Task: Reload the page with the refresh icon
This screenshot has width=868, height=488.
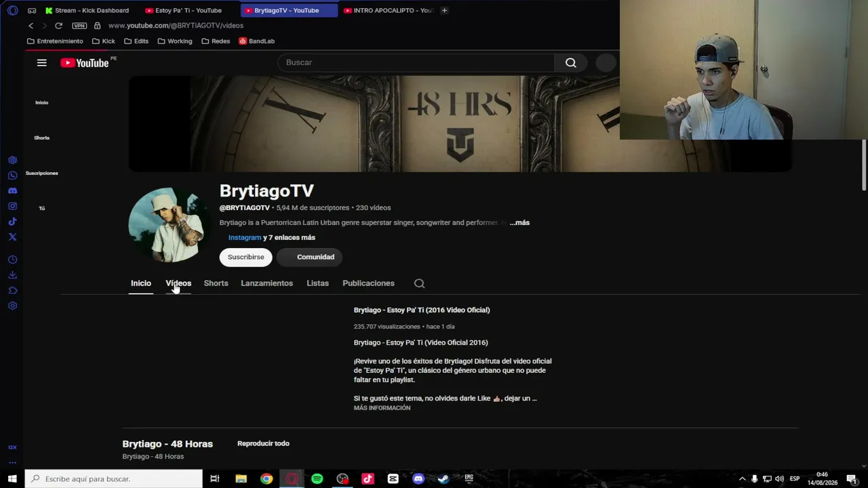Action: (x=58, y=26)
